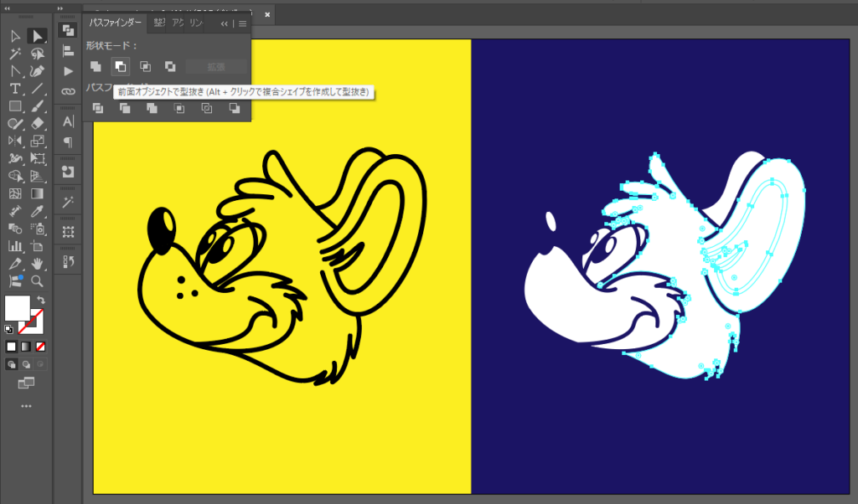Apply Minus Front shape mode

pos(121,67)
